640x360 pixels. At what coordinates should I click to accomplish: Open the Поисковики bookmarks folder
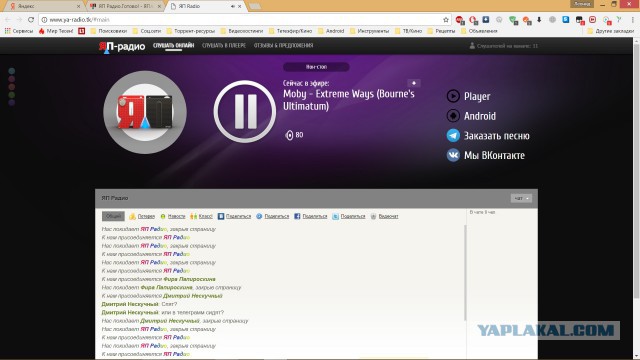[109, 31]
